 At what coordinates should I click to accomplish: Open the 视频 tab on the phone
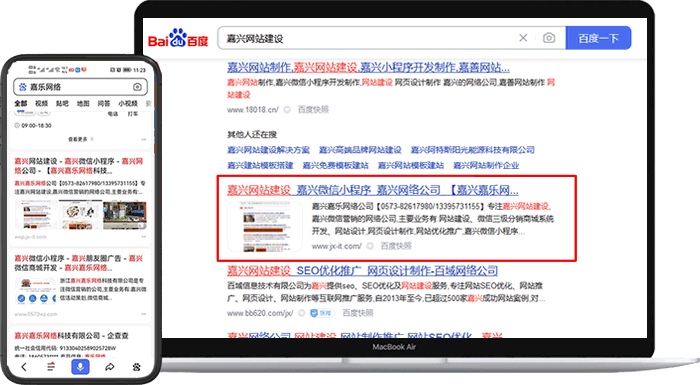42,103
